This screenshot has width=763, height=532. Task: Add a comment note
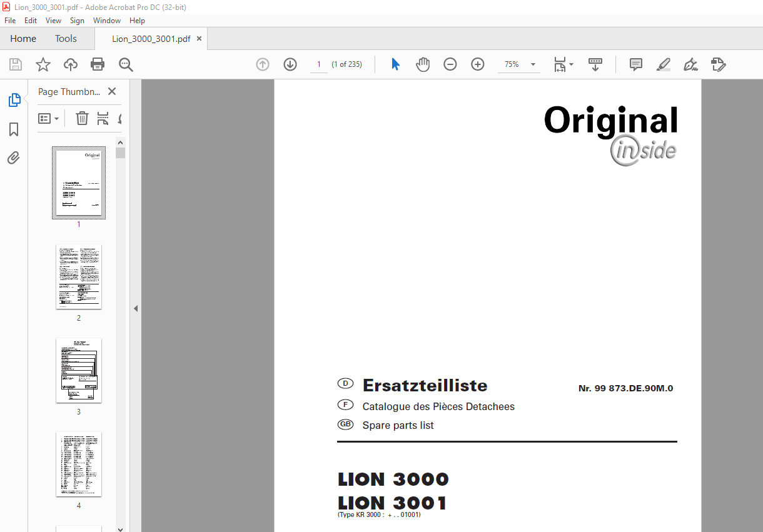click(x=636, y=64)
